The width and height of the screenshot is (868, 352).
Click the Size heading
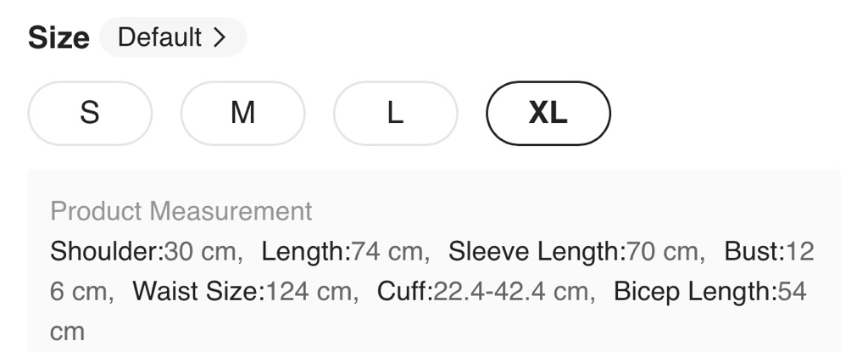[58, 38]
